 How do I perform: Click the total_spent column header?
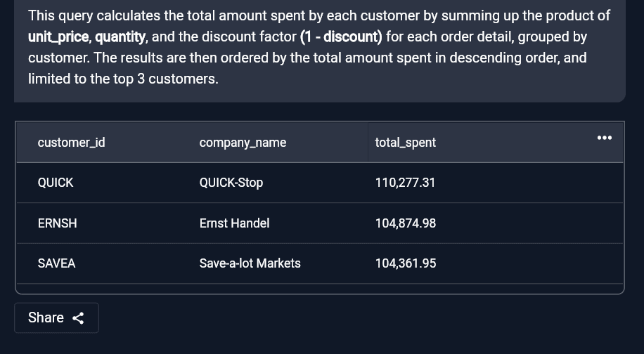(x=405, y=143)
